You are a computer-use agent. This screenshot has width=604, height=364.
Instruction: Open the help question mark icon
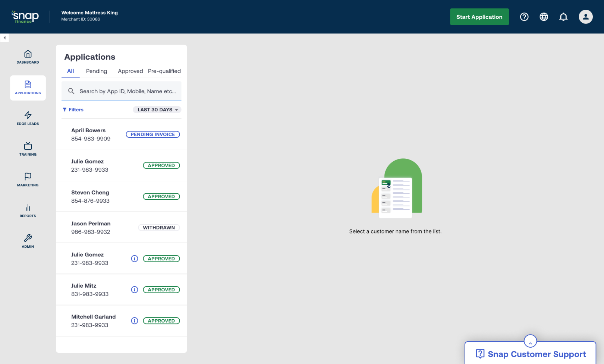[524, 17]
